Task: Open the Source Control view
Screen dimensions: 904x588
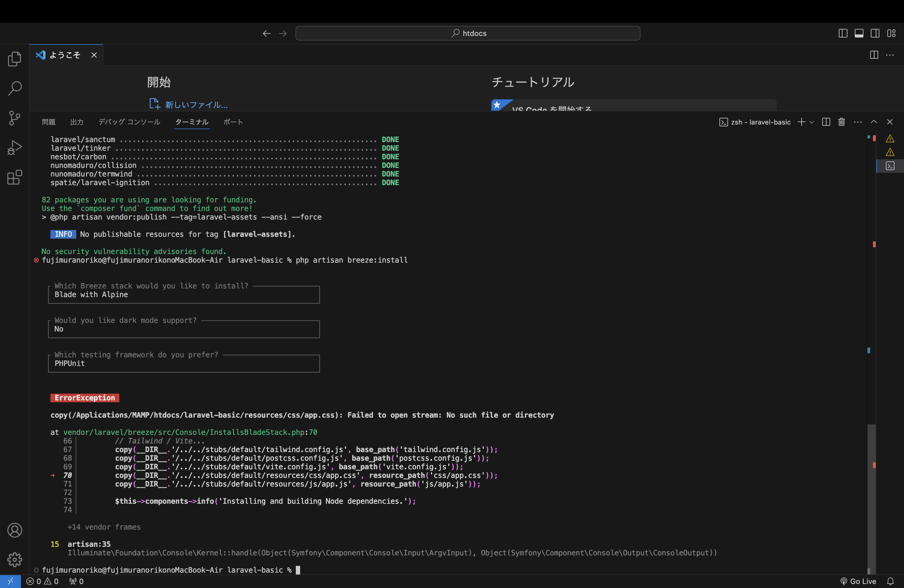Action: click(x=14, y=118)
